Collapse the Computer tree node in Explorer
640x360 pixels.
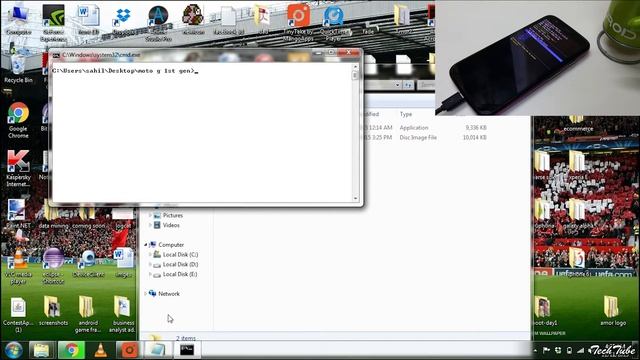146,244
